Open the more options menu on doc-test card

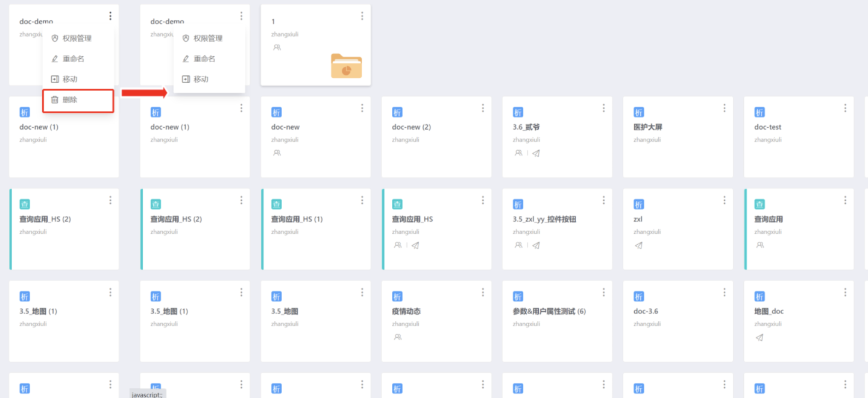845,108
